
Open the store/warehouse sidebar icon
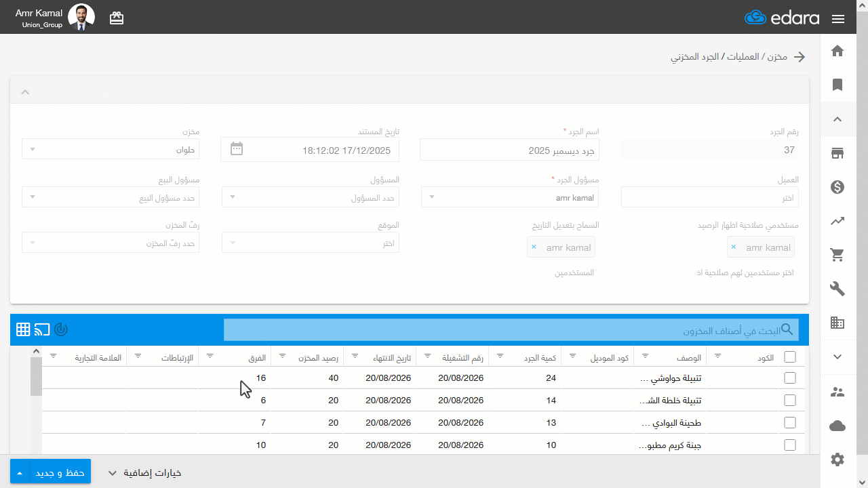pos(837,153)
